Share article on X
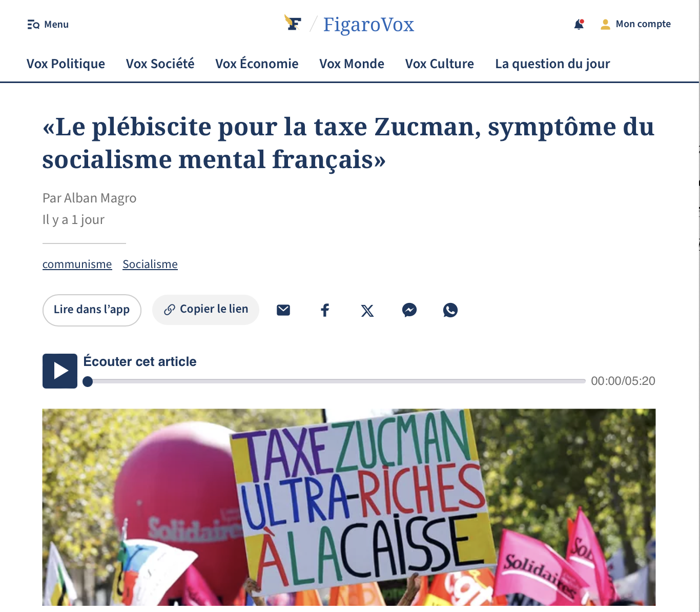This screenshot has width=700, height=612. pos(367,310)
